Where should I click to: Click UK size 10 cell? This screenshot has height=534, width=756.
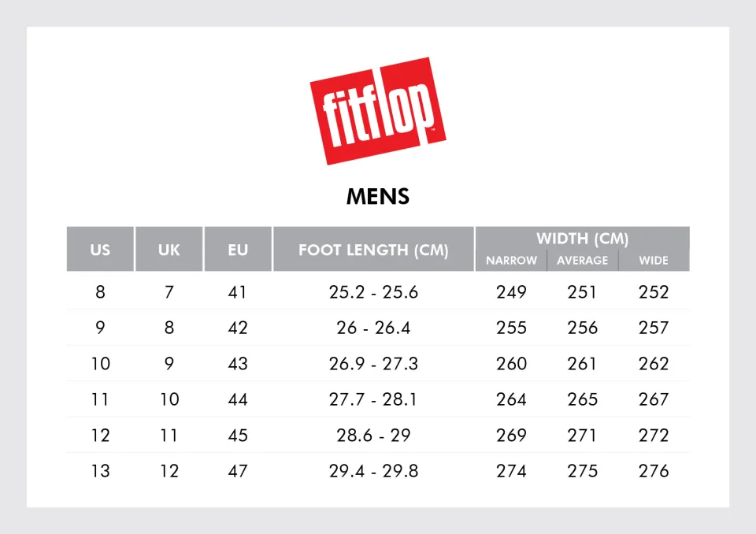169,399
